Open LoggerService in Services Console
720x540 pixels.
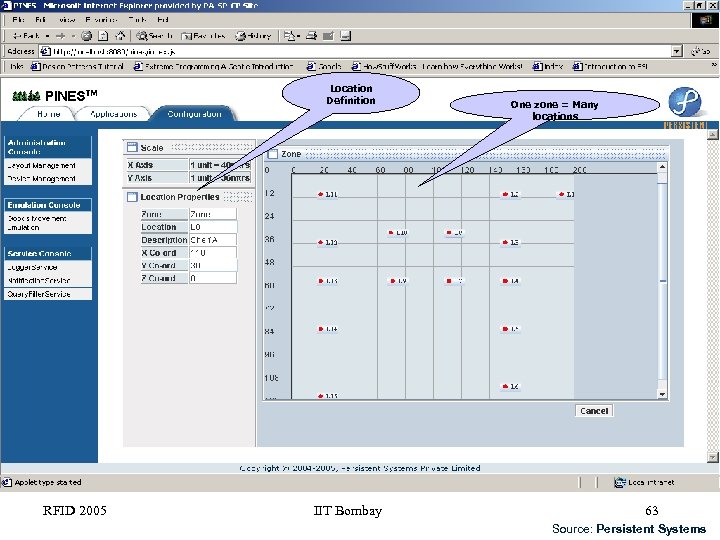[48, 267]
